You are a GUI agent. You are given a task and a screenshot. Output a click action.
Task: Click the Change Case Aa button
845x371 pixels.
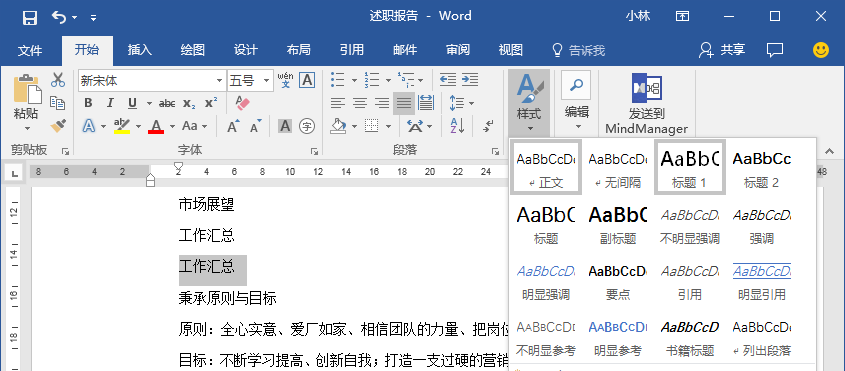(190, 126)
